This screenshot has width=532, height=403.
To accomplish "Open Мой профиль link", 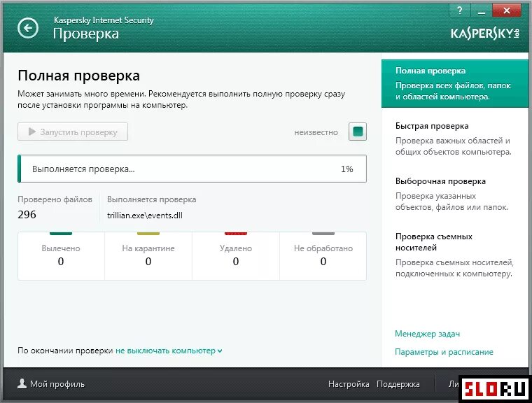I will pos(57,384).
